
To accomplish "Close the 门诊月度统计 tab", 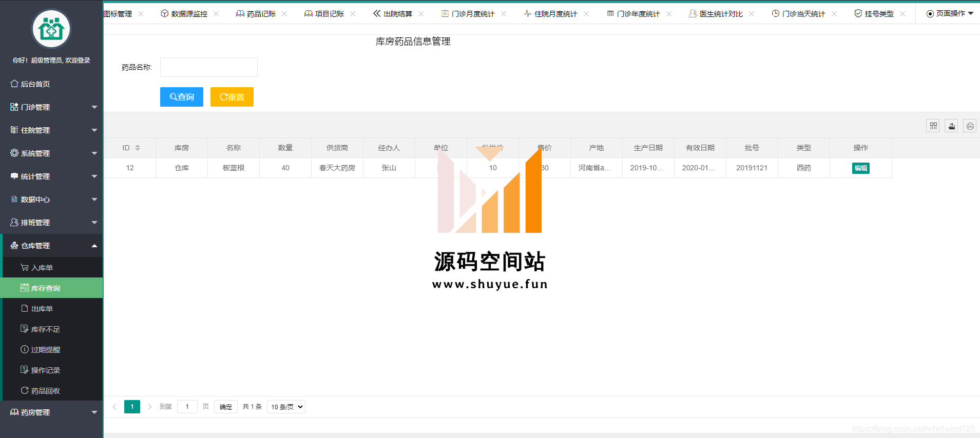I will [504, 14].
